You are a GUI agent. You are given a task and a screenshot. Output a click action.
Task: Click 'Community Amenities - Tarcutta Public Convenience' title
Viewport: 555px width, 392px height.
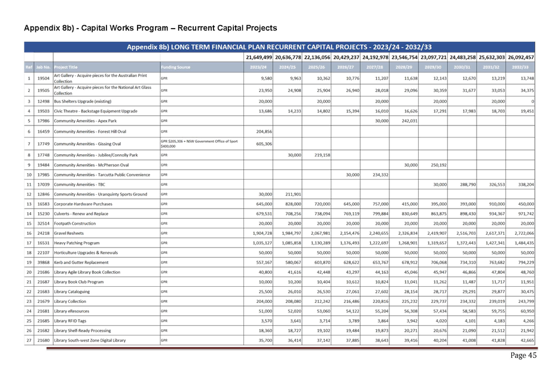tap(102, 174)
